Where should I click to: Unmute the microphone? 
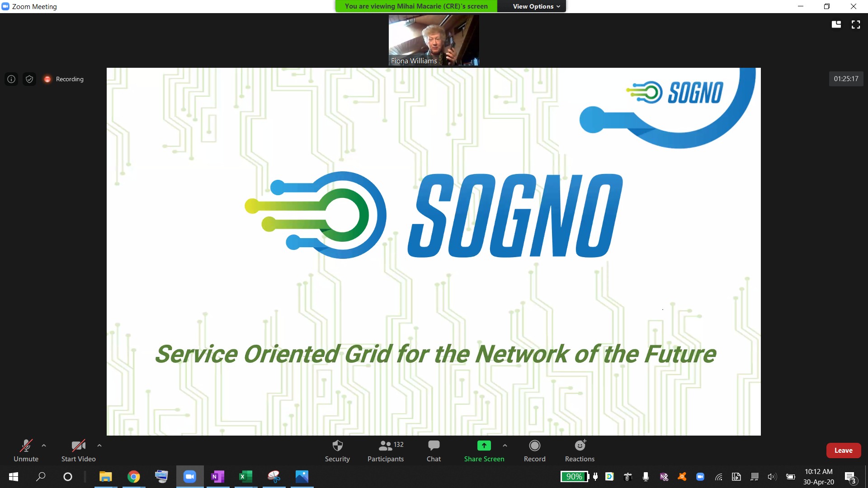coord(26,450)
